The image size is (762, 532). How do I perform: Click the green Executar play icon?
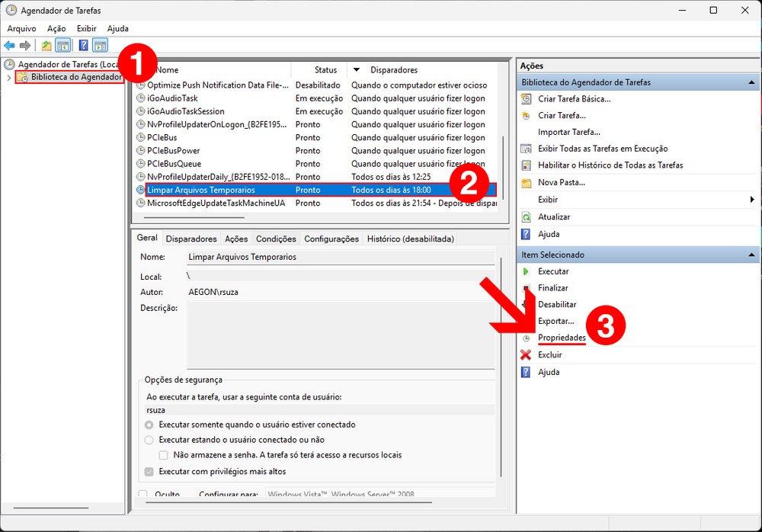[x=525, y=271]
